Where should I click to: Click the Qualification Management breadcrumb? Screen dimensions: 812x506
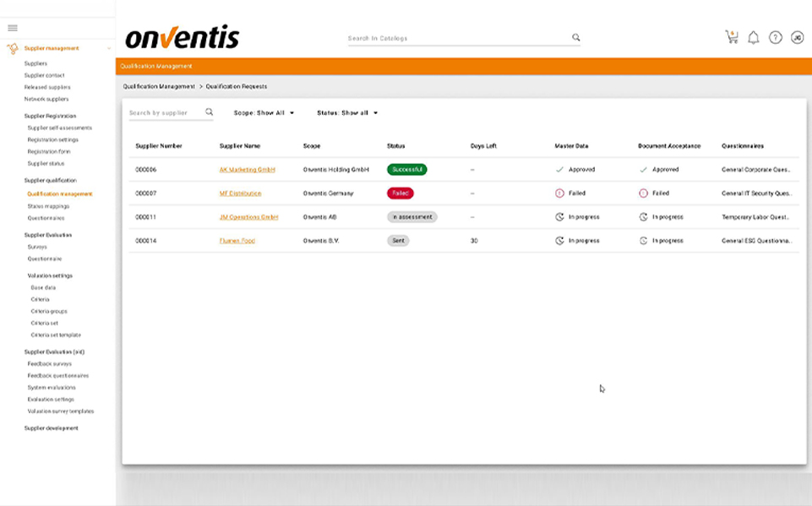coord(159,86)
